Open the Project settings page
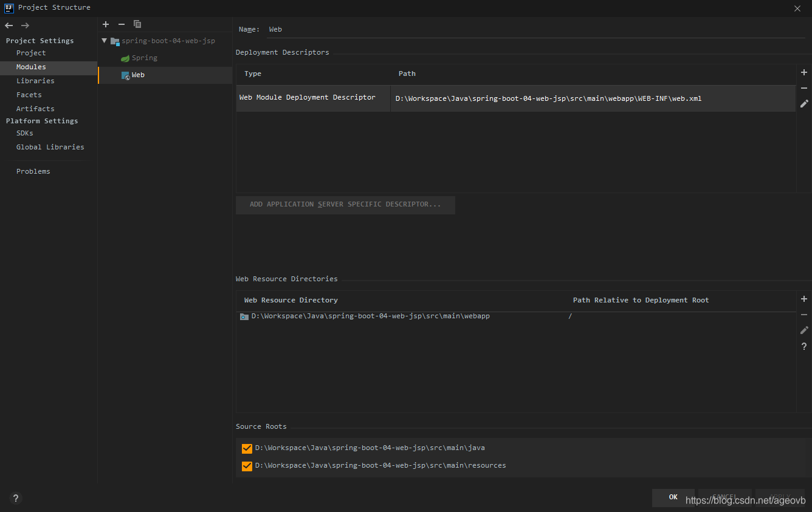This screenshot has width=812, height=512. point(31,53)
